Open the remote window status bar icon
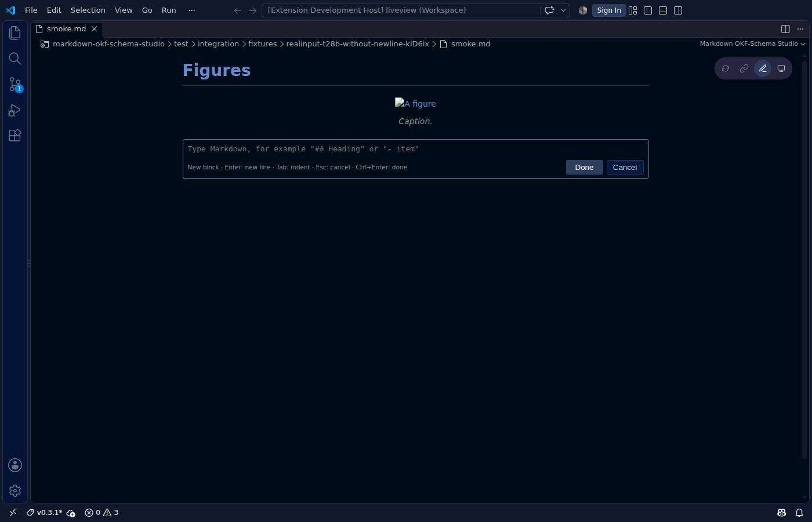The height and width of the screenshot is (522, 812). 13,513
